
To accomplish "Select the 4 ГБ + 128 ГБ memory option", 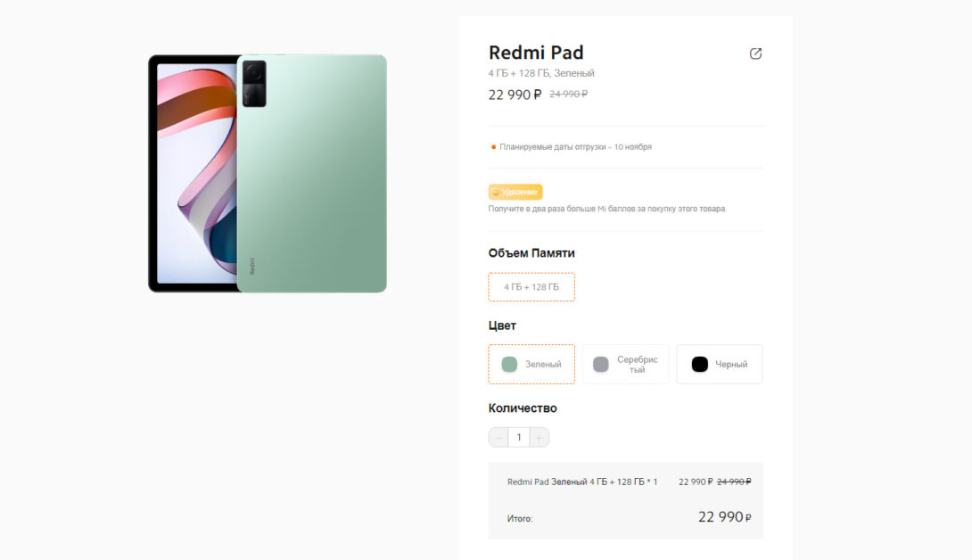I will point(531,287).
